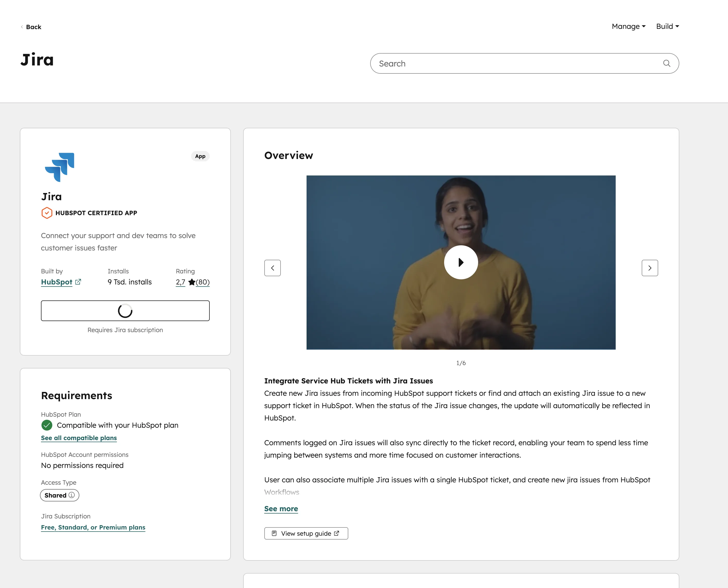The image size is (728, 588).
Task: Open HubSpot builder page via external link icon
Action: tap(78, 282)
